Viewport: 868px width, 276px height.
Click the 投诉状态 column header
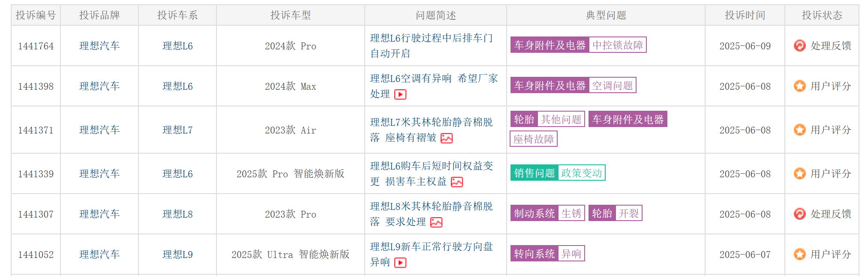tap(822, 15)
